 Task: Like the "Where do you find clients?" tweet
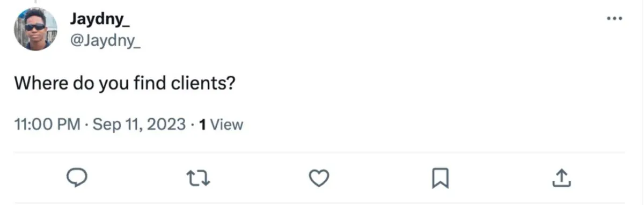(x=320, y=177)
